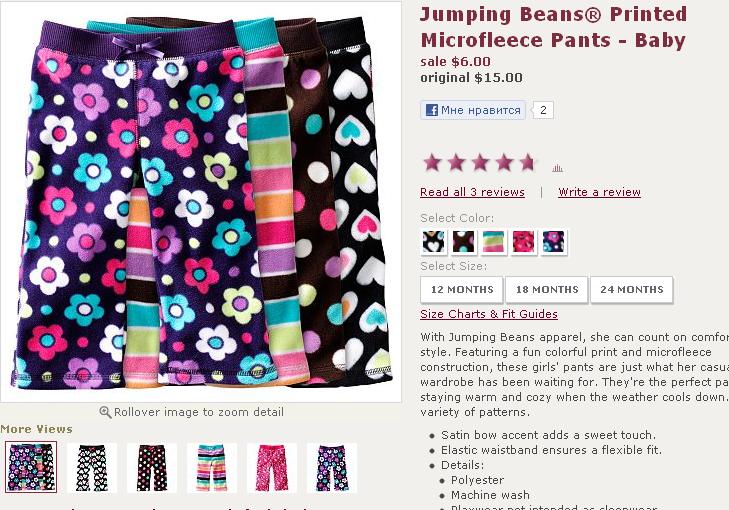Click the star rating display
Image resolution: width=729 pixels, height=510 pixels.
tap(479, 163)
